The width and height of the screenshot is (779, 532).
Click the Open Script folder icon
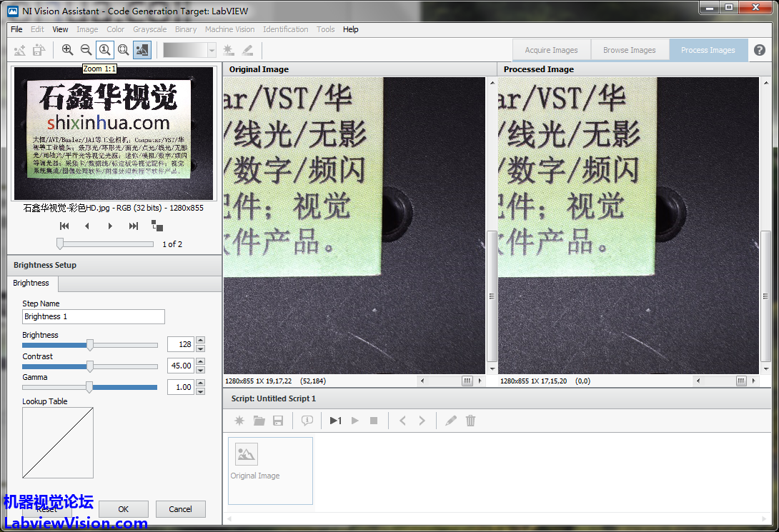(259, 421)
